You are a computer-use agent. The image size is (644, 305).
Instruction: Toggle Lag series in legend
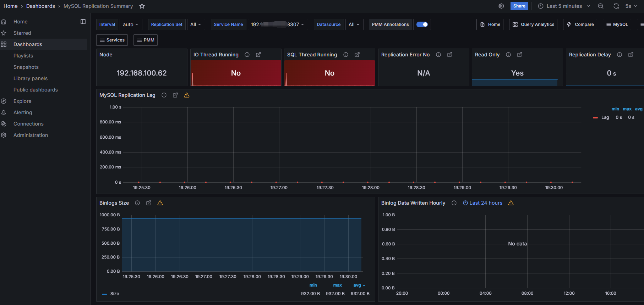(605, 117)
